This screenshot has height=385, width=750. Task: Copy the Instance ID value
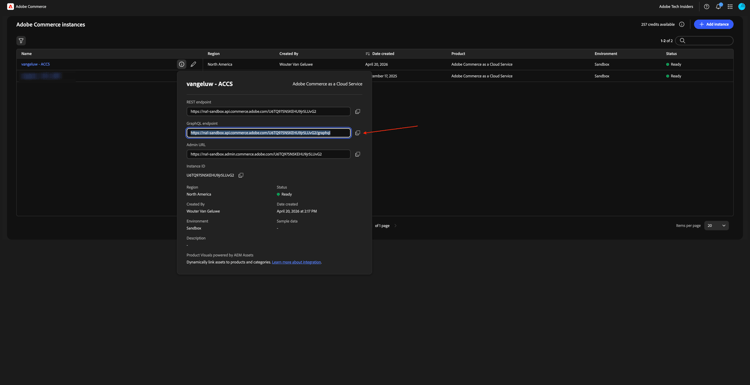[241, 176]
